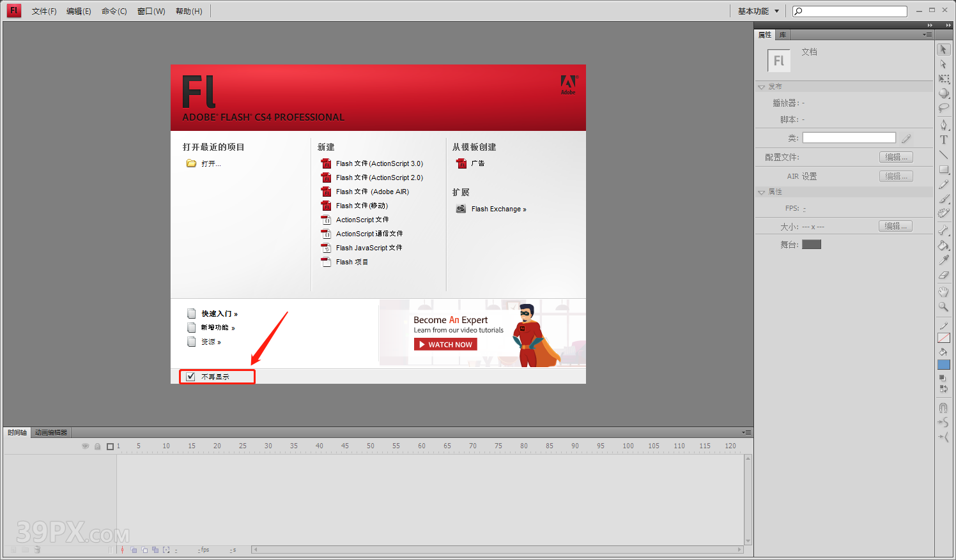Click the Modify Onion Markers icon

[x=167, y=550]
